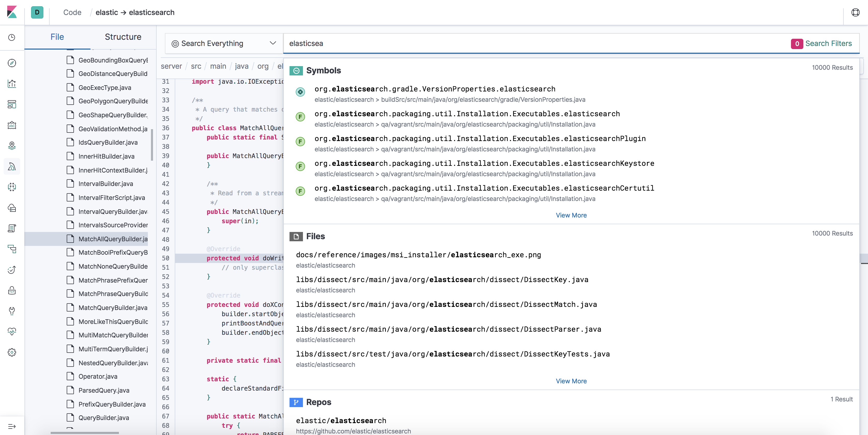
Task: Open the Maps app icon
Action: tap(12, 146)
